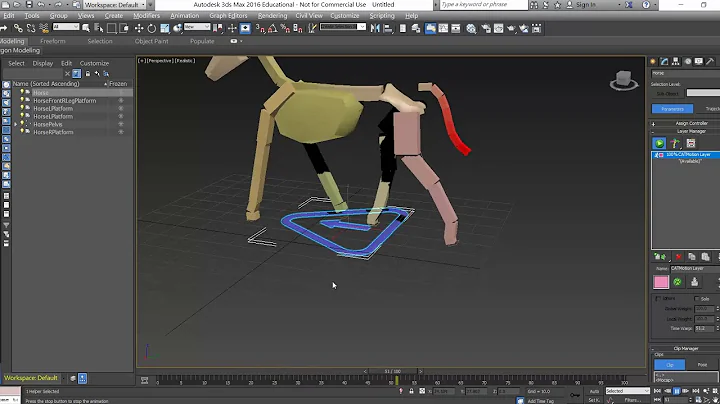The width and height of the screenshot is (720, 404).
Task: Open the Animation menu
Action: pyautogui.click(x=185, y=16)
